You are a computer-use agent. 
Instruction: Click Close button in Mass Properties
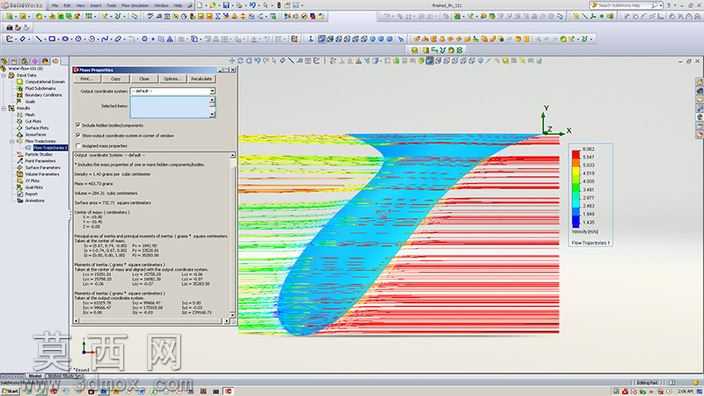[144, 79]
